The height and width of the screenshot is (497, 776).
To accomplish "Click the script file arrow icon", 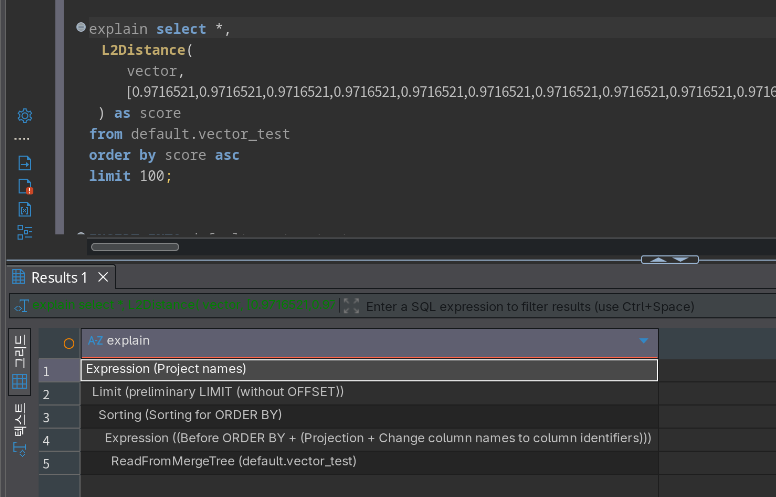I will point(25,163).
